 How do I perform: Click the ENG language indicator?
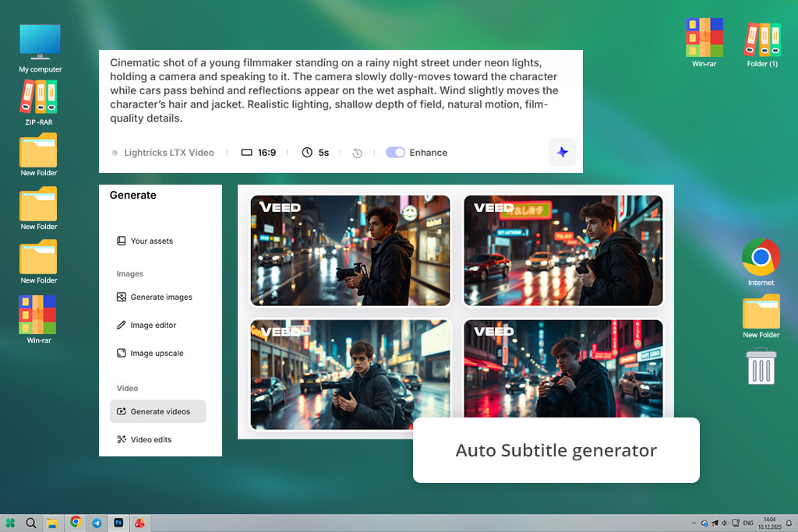(x=748, y=523)
